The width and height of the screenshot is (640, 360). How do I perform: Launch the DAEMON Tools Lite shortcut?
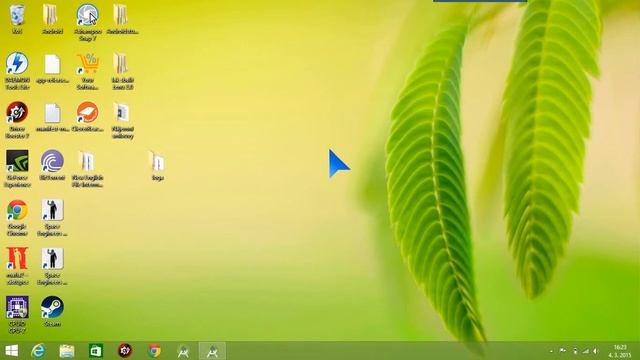click(x=17, y=64)
